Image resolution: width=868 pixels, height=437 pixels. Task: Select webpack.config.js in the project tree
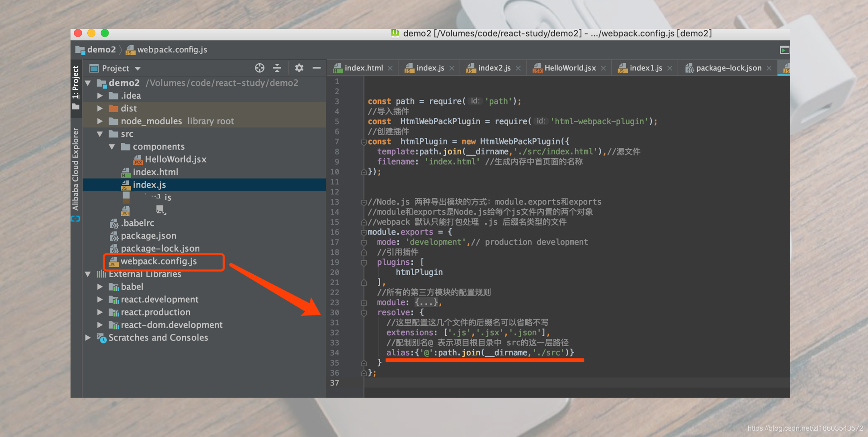[x=159, y=261]
